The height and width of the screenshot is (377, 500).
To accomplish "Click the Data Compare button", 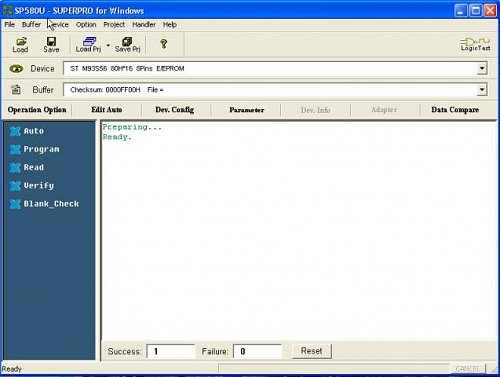I will pos(455,110).
